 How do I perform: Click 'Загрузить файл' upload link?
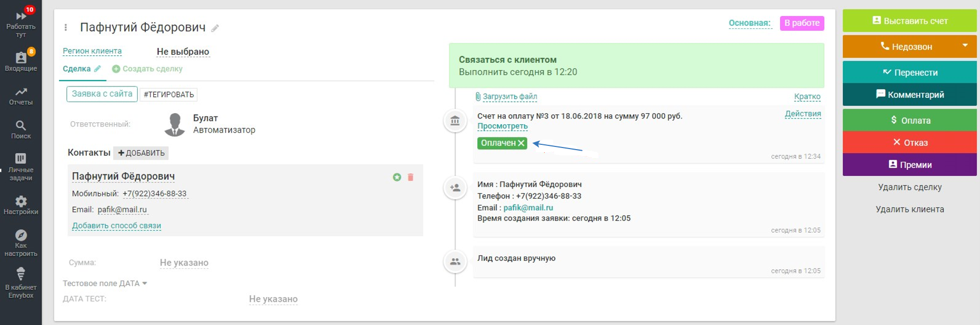click(x=506, y=96)
